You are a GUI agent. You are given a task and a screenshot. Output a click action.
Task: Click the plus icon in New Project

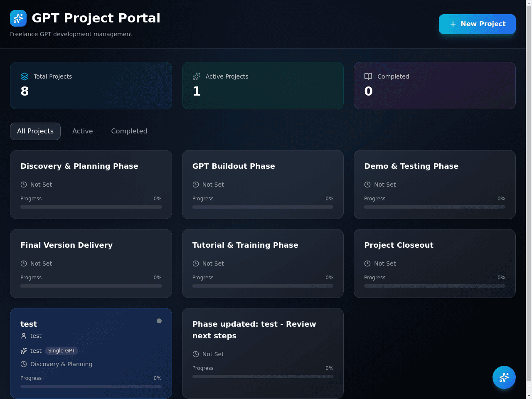pyautogui.click(x=453, y=24)
